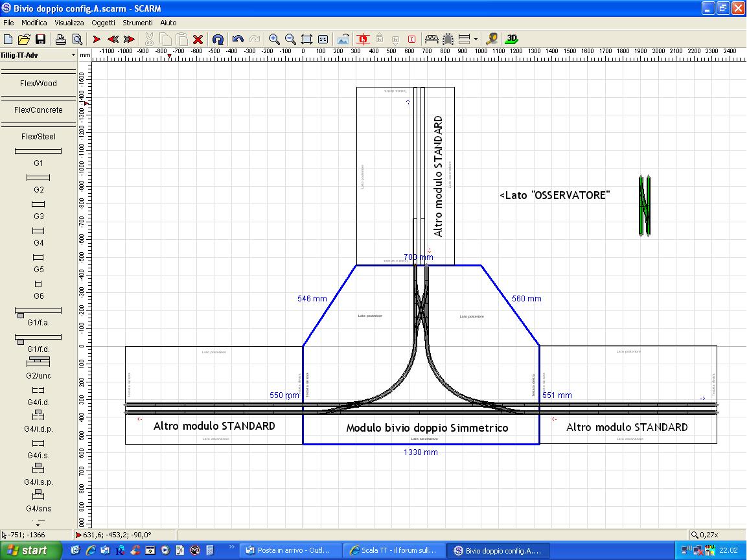Open the toolbar dropdown arrow beside the tracks icon
The image size is (749, 560).
click(x=476, y=39)
